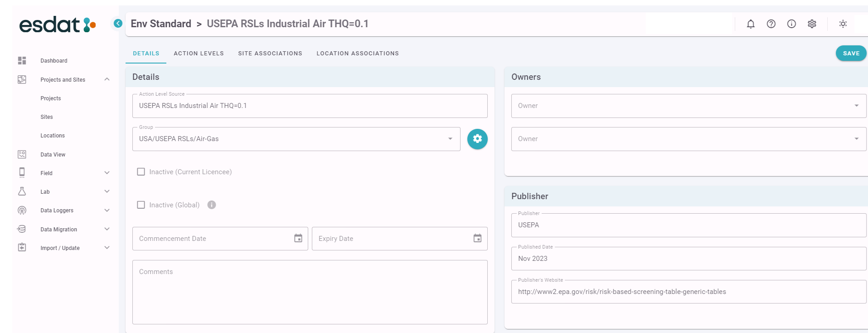Switch to the Details tab

point(146,54)
